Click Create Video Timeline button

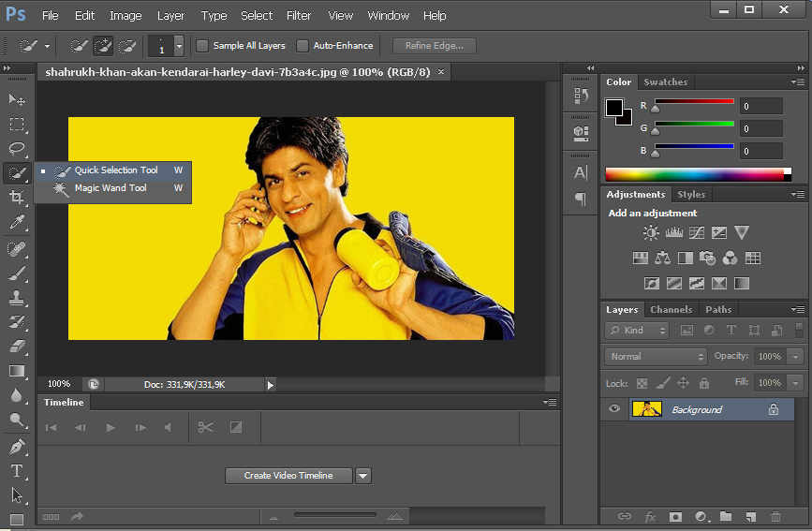pos(288,476)
